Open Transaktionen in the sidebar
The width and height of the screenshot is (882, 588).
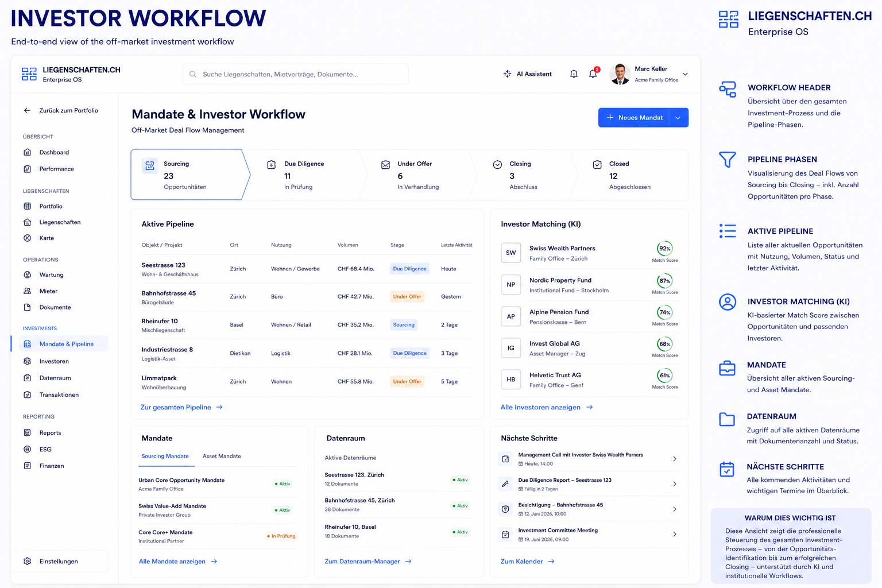(59, 394)
